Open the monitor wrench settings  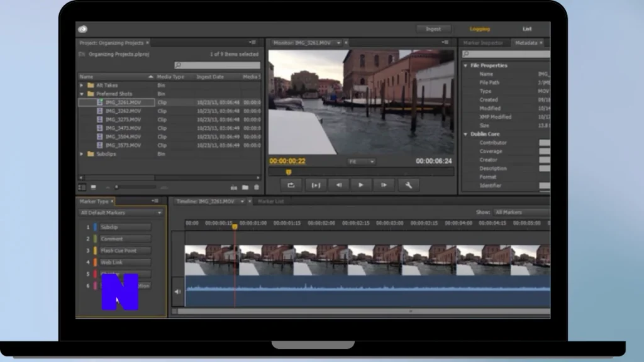(x=408, y=185)
